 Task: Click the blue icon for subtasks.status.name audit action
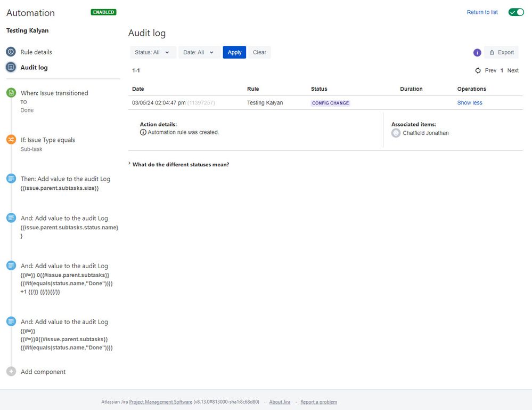click(x=11, y=218)
